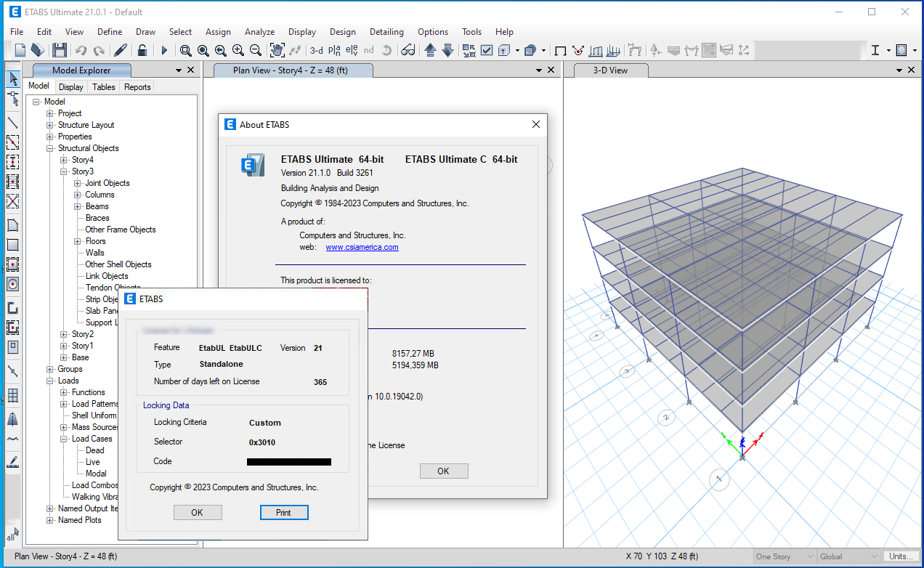The image size is (924, 568).
Task: Switch to the Reports tab
Action: 137,87
